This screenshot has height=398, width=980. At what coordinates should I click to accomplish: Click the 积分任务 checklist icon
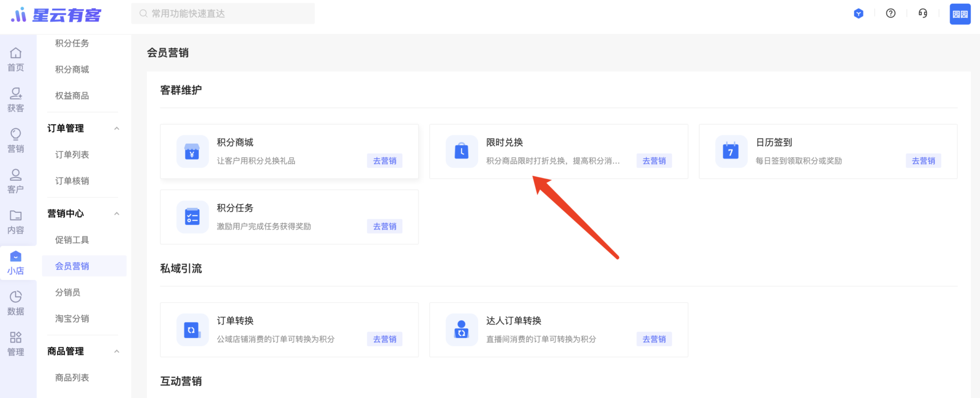[x=192, y=217]
